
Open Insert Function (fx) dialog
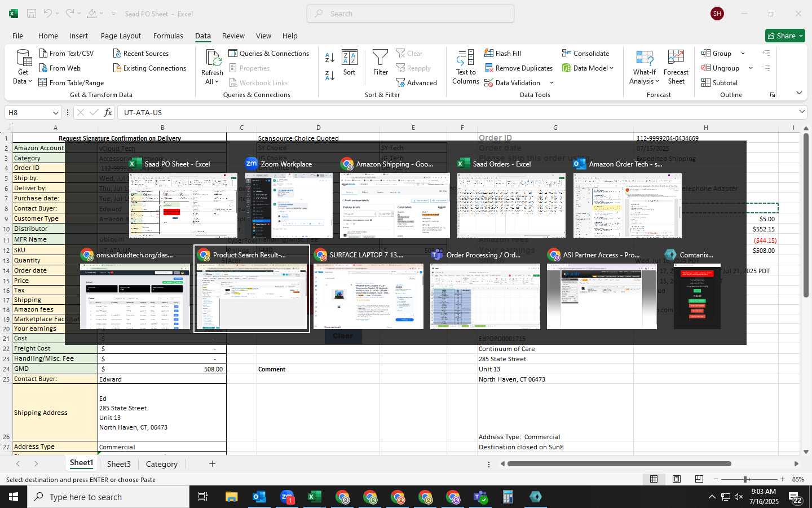point(108,112)
